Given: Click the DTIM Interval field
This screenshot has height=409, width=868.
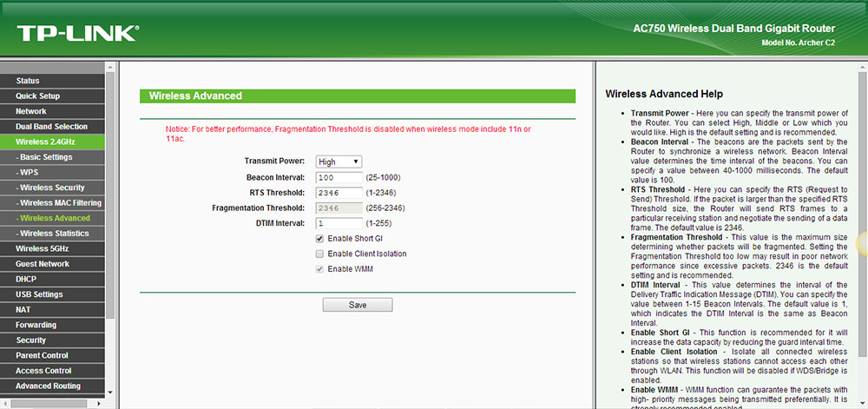Looking at the screenshot, I should coord(339,223).
